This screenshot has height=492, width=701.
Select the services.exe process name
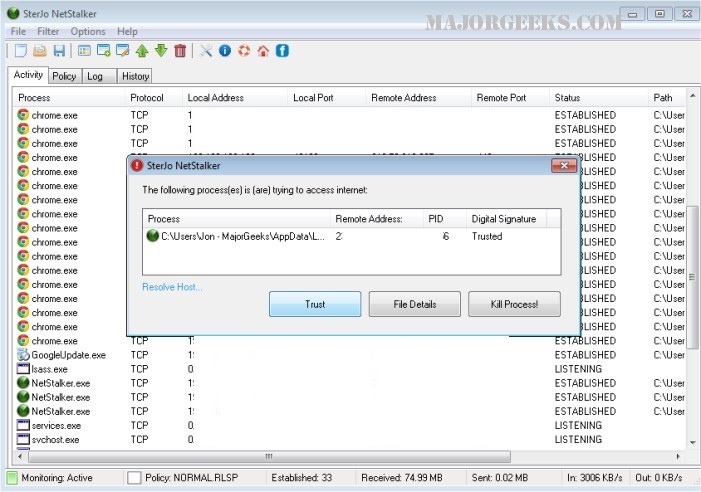[x=56, y=425]
